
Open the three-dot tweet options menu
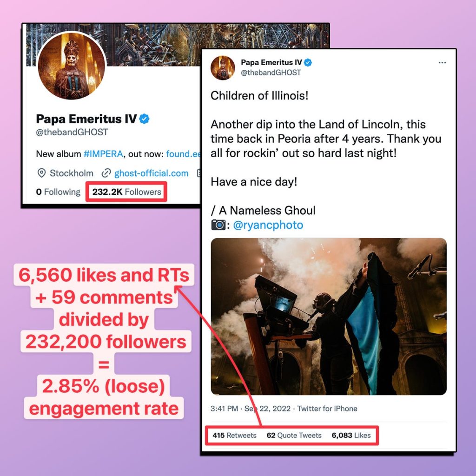point(442,63)
